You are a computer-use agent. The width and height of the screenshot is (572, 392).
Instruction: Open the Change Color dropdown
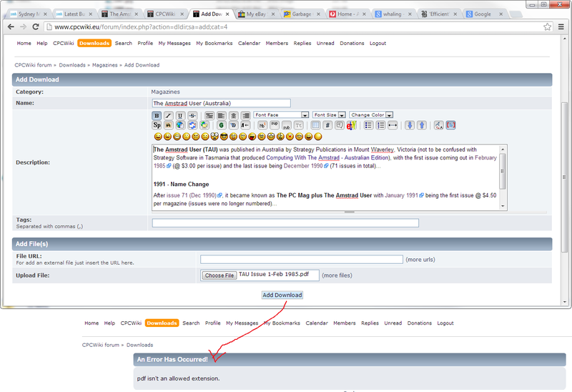370,115
